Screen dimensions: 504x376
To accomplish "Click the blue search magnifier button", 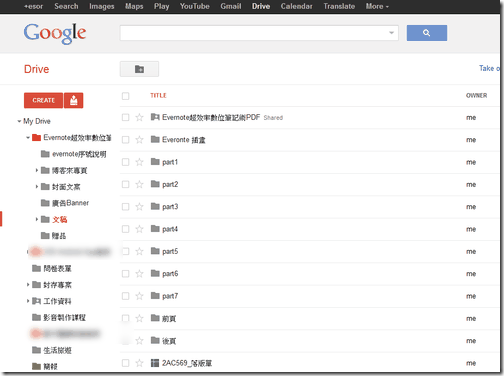I will pyautogui.click(x=427, y=33).
